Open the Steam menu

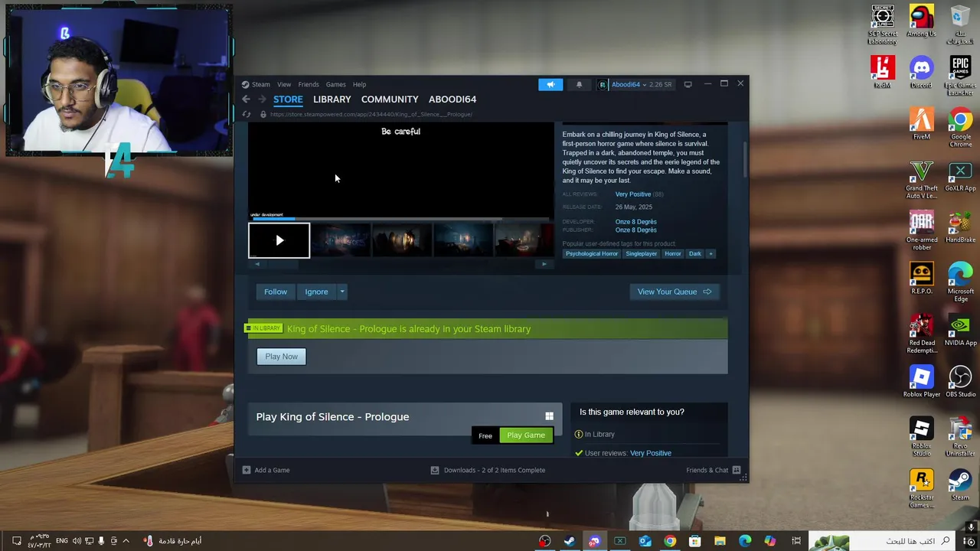click(261, 84)
